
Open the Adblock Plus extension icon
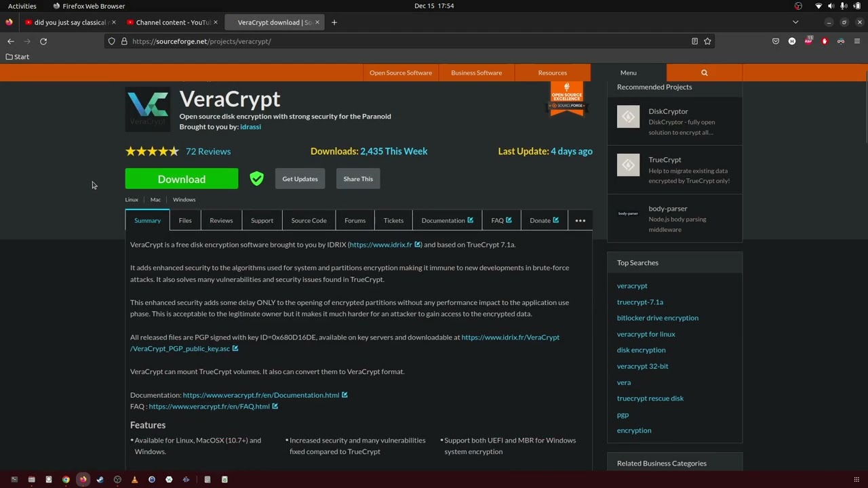point(808,41)
